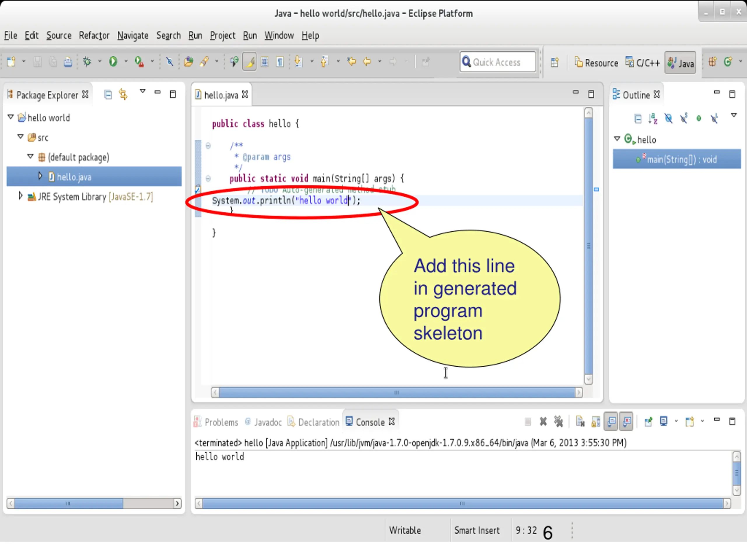Click Clear Console icon
747x560 pixels.
pos(580,422)
